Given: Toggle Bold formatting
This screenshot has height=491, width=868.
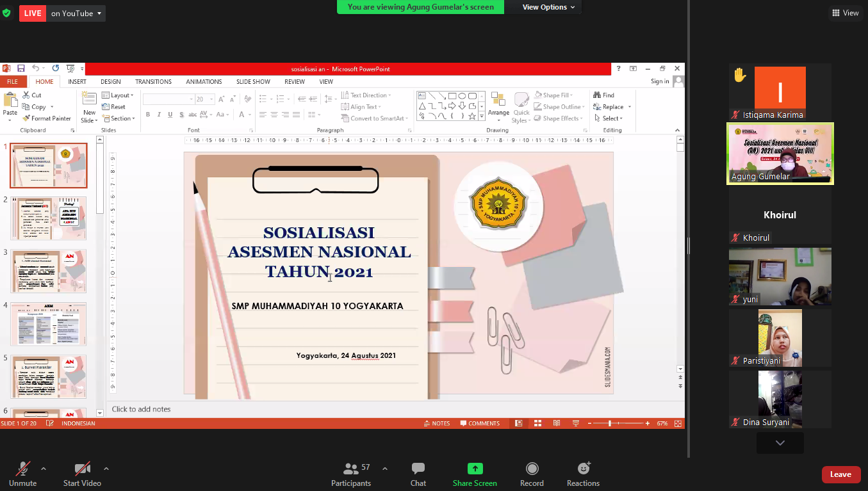Looking at the screenshot, I should 148,115.
